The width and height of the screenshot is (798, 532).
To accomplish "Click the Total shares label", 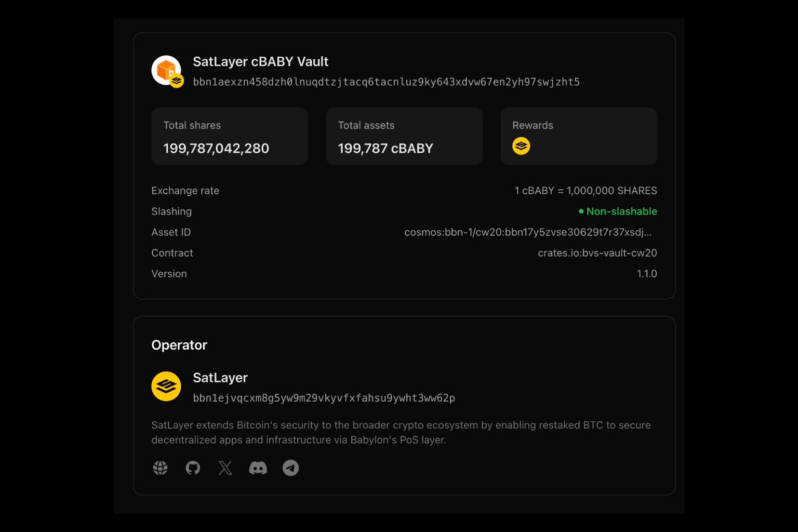I will (x=192, y=125).
